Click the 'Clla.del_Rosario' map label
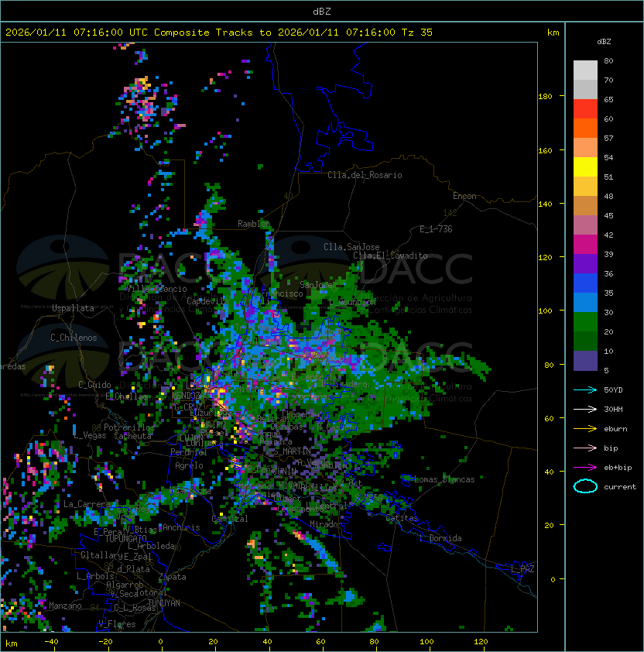This screenshot has width=644, height=652. point(365,175)
